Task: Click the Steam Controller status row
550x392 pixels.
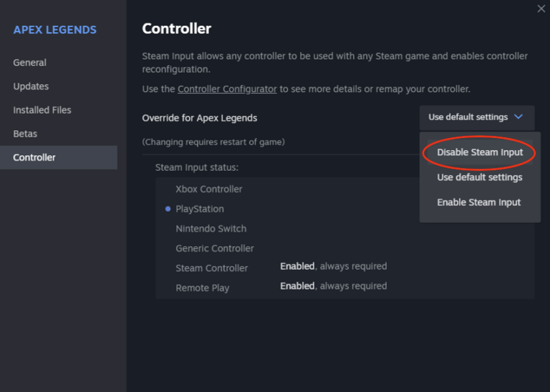Action: [x=212, y=268]
